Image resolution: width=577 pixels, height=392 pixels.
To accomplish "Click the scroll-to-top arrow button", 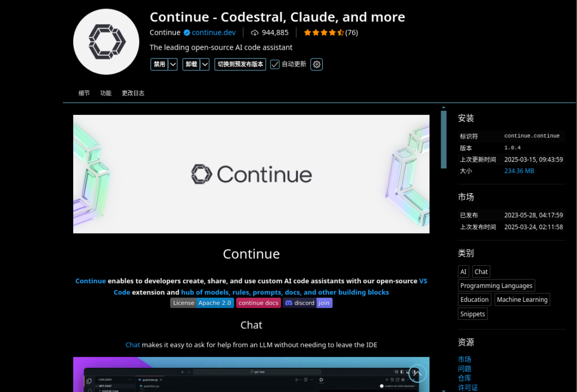I will point(417,373).
